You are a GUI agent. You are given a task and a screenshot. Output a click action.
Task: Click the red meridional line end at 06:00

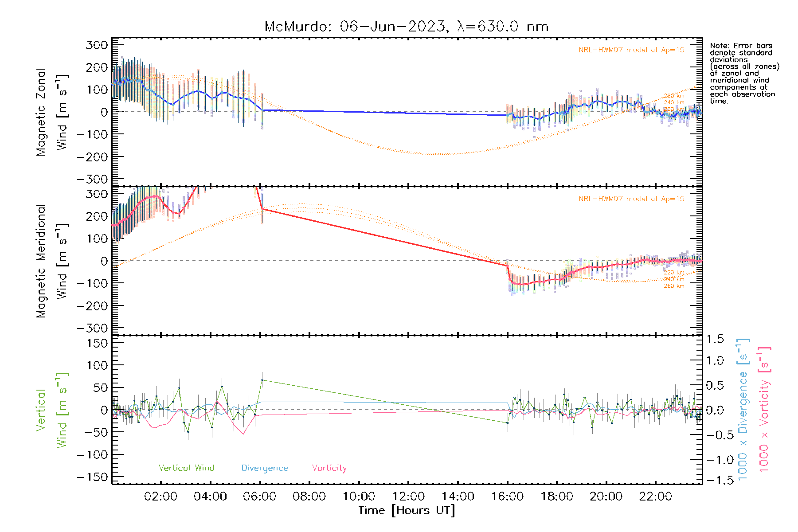(x=262, y=208)
